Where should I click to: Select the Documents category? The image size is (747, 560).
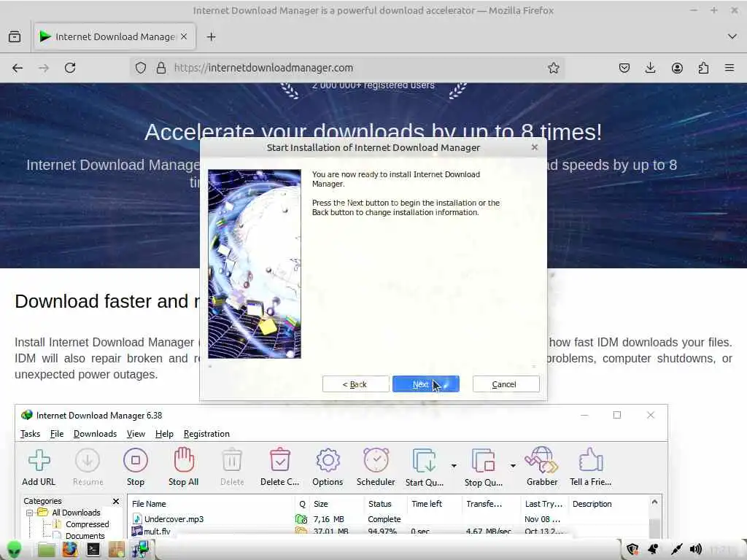pyautogui.click(x=85, y=536)
